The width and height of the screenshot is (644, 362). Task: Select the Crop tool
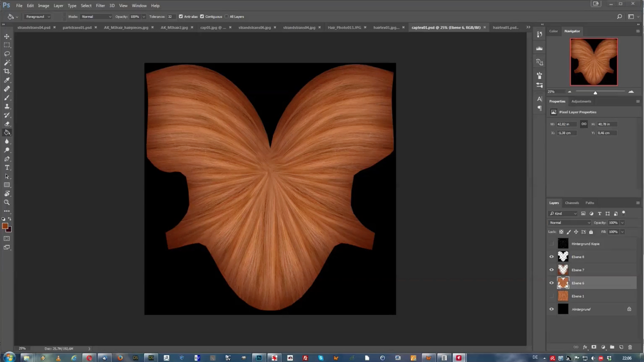[7, 71]
